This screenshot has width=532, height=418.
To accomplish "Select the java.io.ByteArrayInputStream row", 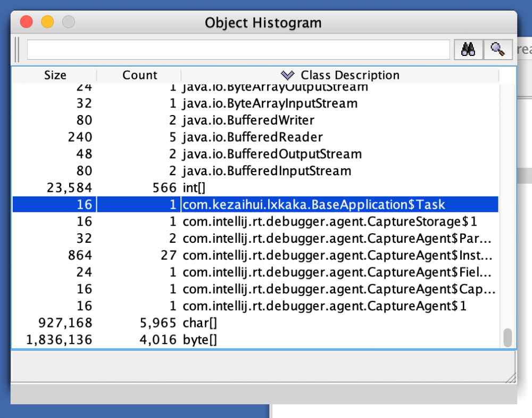I will click(255, 103).
